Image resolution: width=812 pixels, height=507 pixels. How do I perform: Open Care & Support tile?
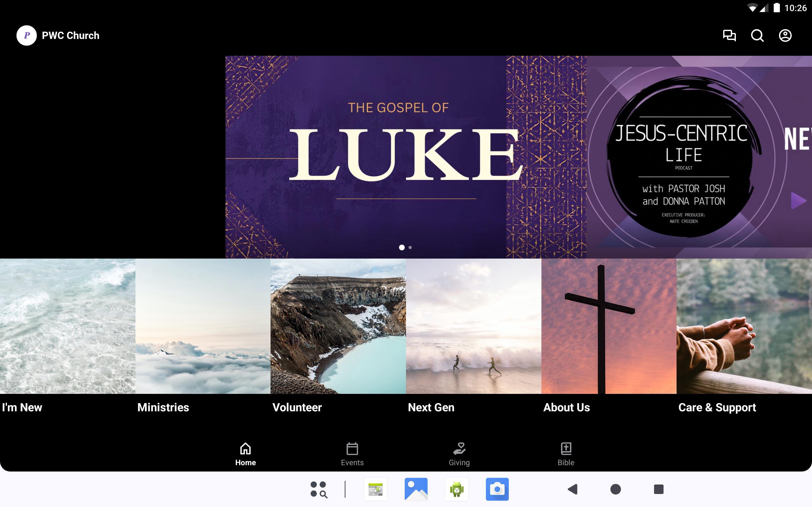(x=744, y=326)
